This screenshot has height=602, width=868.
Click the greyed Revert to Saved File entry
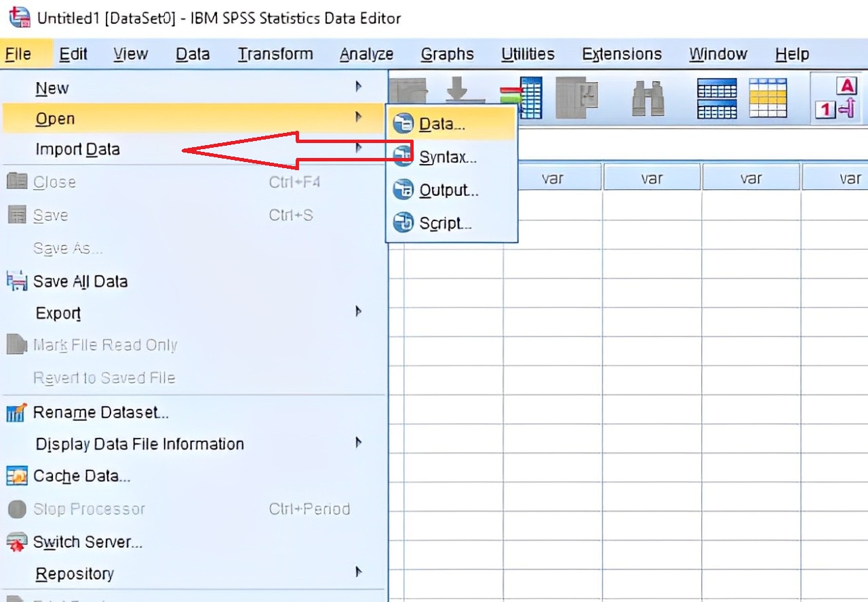[x=193, y=378]
